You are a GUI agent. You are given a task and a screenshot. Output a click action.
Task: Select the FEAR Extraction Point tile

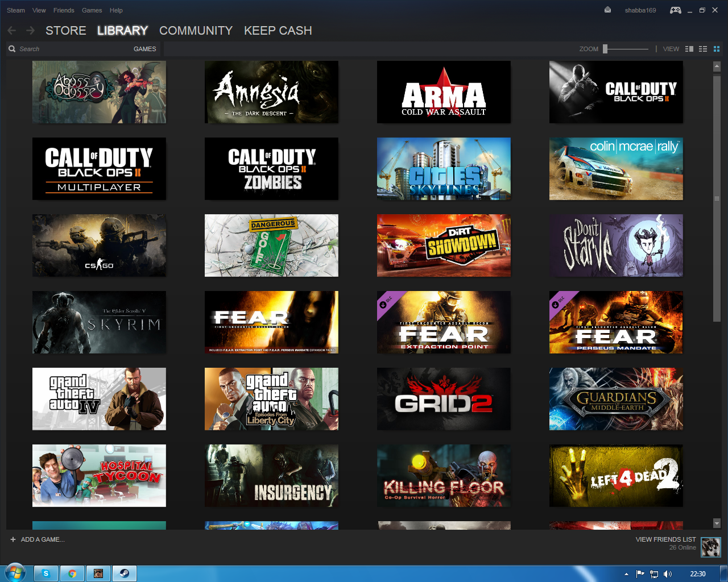(x=444, y=322)
